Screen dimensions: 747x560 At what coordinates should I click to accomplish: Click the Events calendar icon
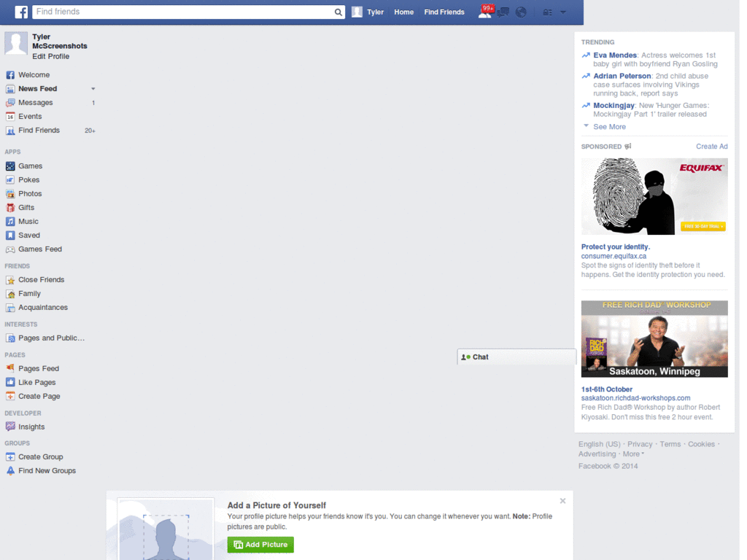point(10,116)
